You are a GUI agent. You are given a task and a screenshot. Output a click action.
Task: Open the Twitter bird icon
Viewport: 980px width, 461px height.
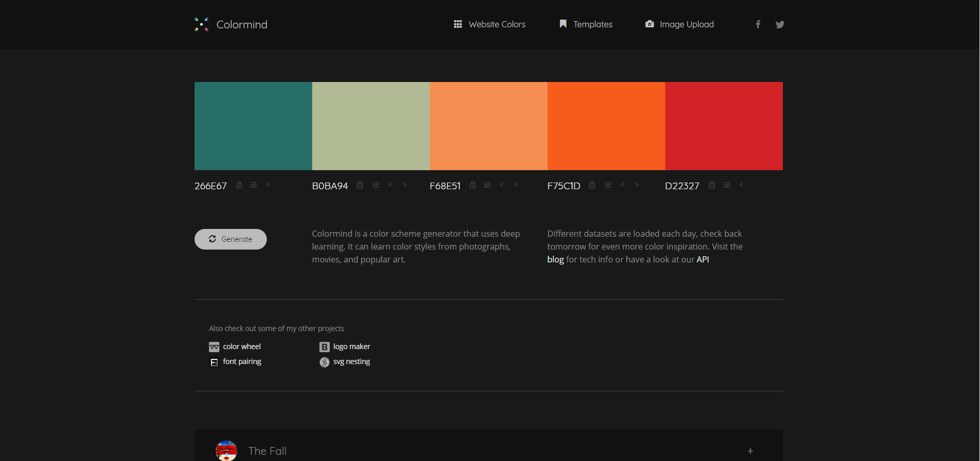click(x=779, y=24)
